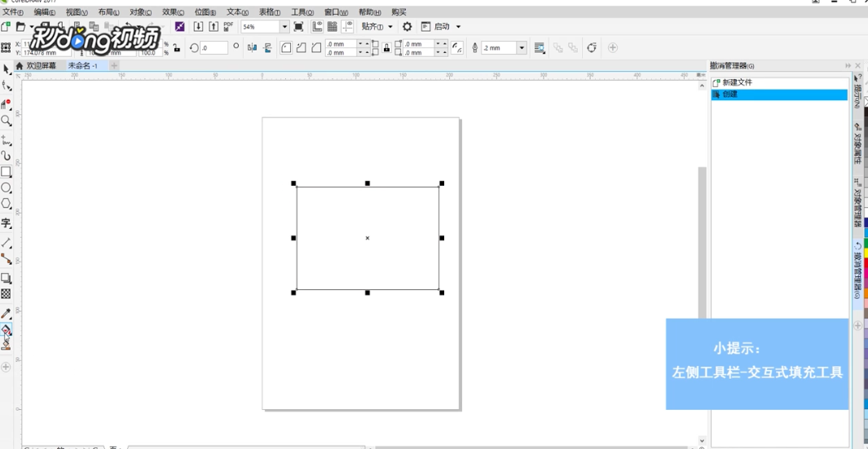Click the Open folder icon

[x=20, y=27]
